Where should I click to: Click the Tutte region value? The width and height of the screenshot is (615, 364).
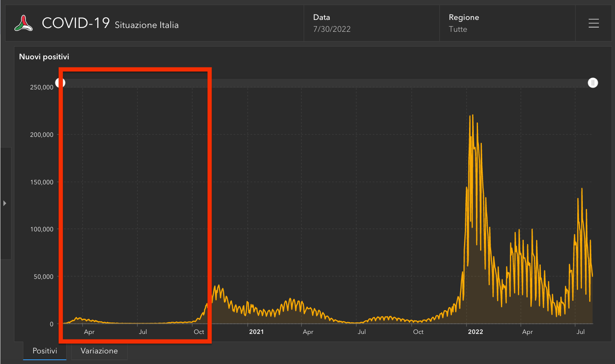click(x=458, y=29)
